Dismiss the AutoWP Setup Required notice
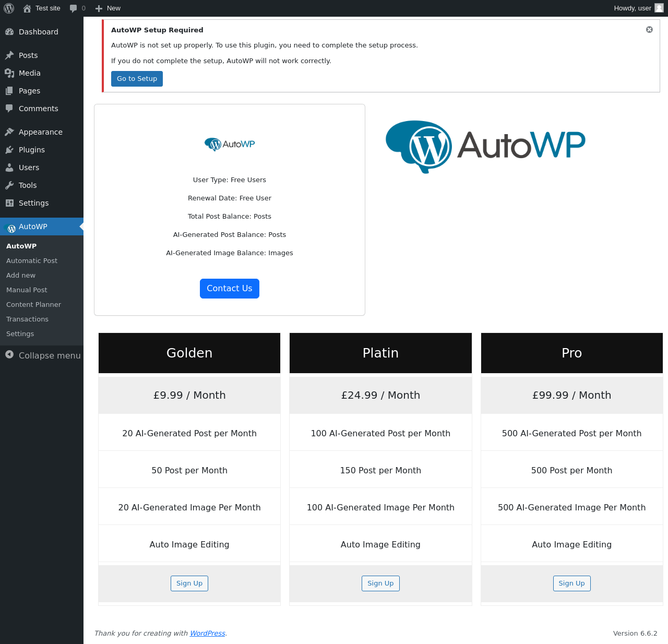Viewport: 668px width, 644px height. pos(649,30)
